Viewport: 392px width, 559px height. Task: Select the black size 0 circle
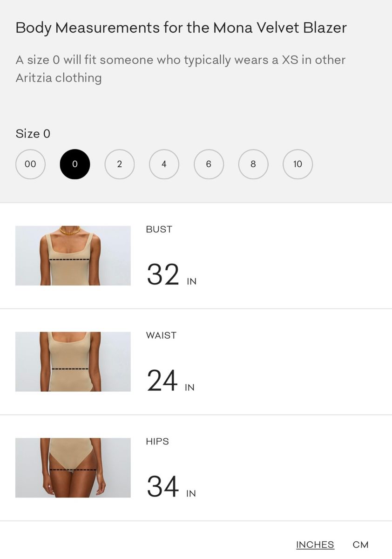point(75,164)
